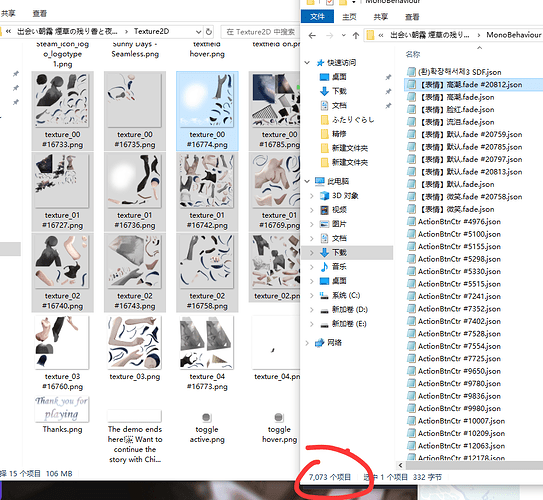Image resolution: width=543 pixels, height=500 pixels.
Task: Click refresh button in Texture2D window
Action: coord(209,32)
